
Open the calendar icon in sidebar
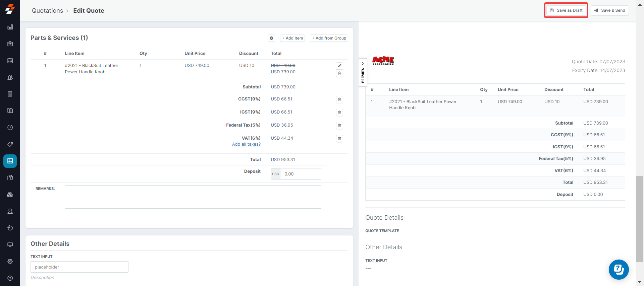pos(10,61)
